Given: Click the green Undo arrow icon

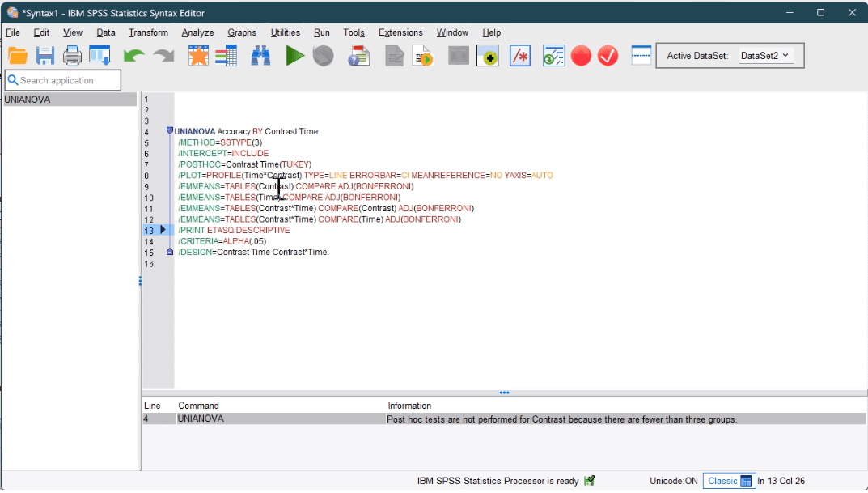Looking at the screenshot, I should pos(133,55).
